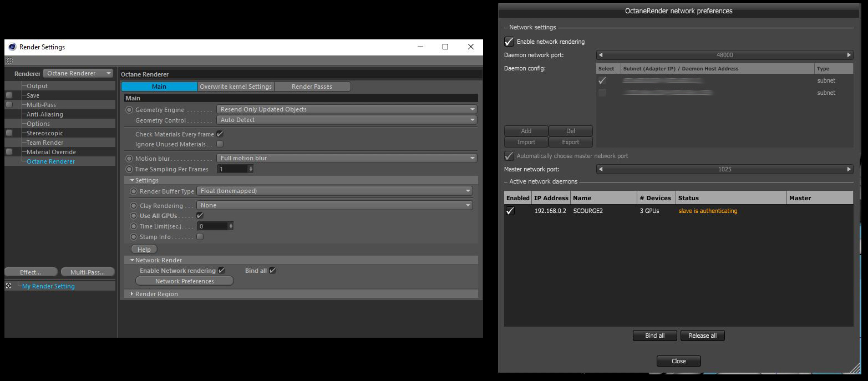Toggle animation dot beside Time Limit(sec.)
Image resolution: width=868 pixels, height=381 pixels.
tap(134, 226)
